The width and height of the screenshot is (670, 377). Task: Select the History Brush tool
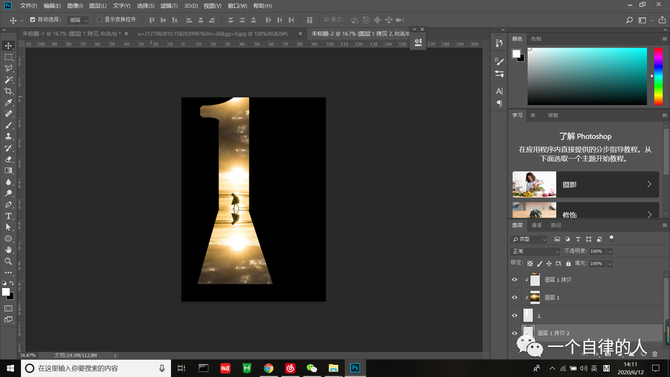click(x=8, y=148)
